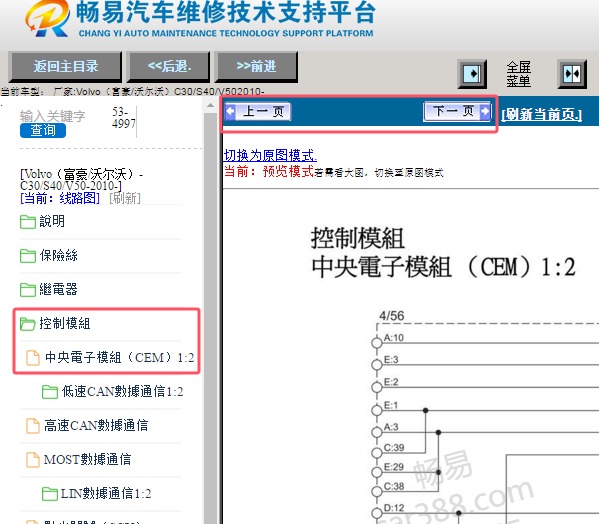
Task: Select 中央電子模組（CEM）1:2 document
Action: point(119,357)
